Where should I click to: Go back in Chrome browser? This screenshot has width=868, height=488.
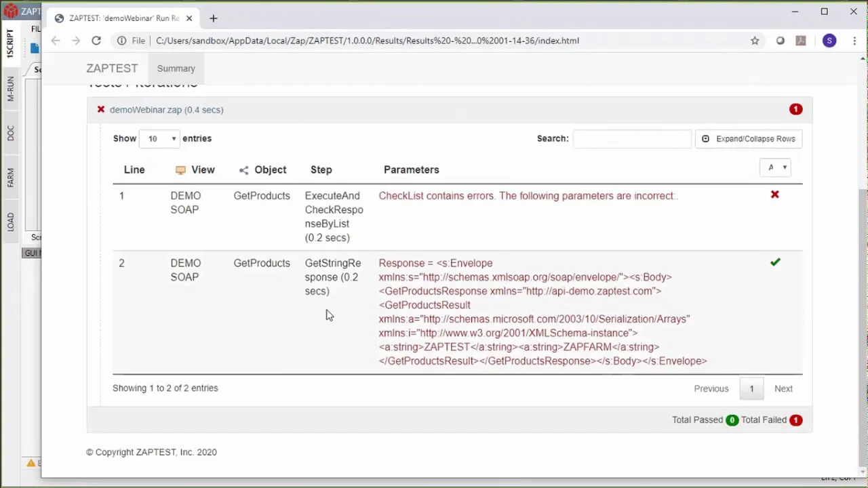(56, 41)
